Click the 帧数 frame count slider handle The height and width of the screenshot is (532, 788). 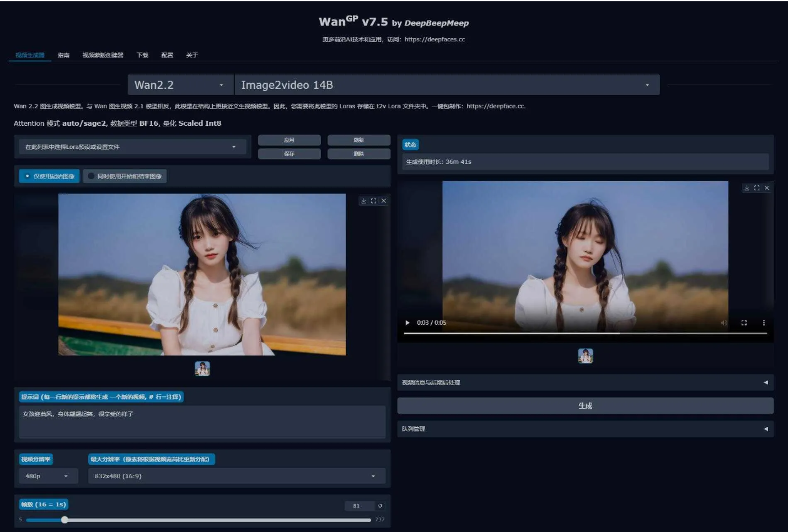[x=64, y=519]
